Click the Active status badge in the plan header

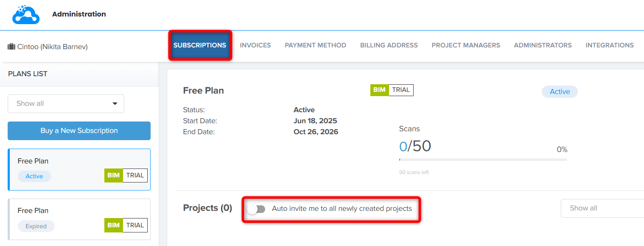[x=560, y=91]
